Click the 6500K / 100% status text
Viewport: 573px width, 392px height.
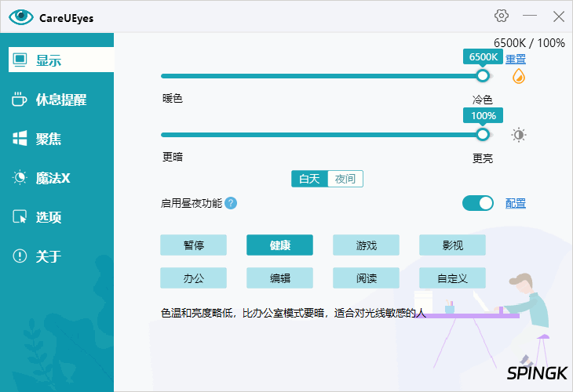point(529,43)
